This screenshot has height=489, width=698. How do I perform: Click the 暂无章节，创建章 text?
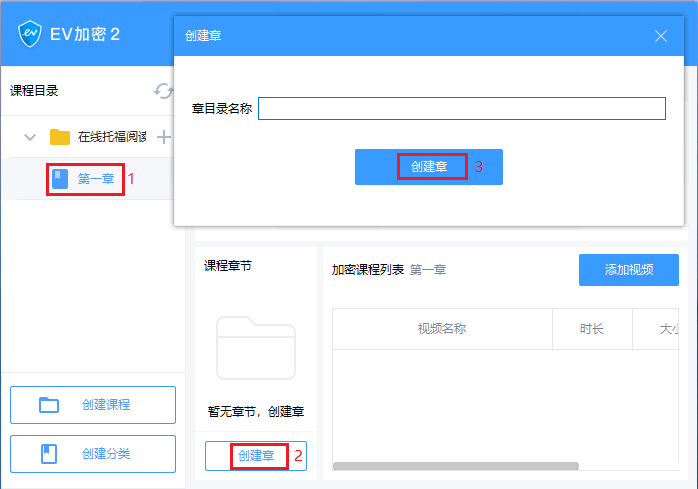pos(256,411)
